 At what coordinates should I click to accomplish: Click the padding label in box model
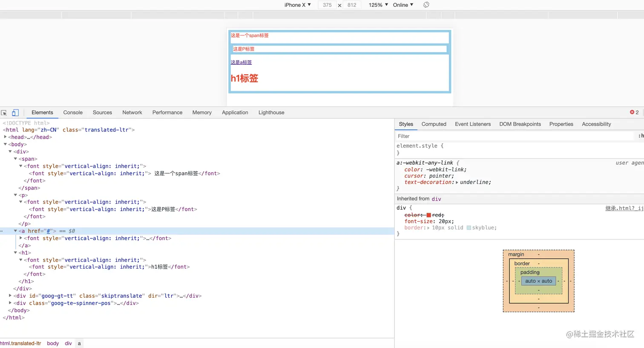[x=530, y=272]
